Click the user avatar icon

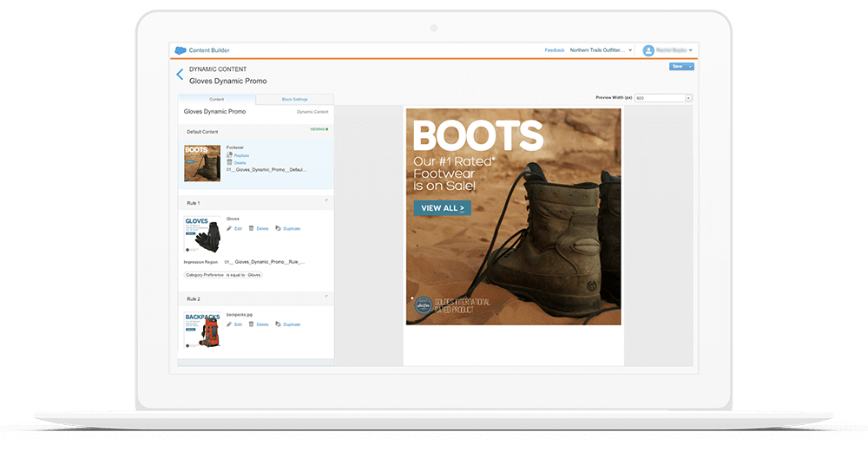648,50
